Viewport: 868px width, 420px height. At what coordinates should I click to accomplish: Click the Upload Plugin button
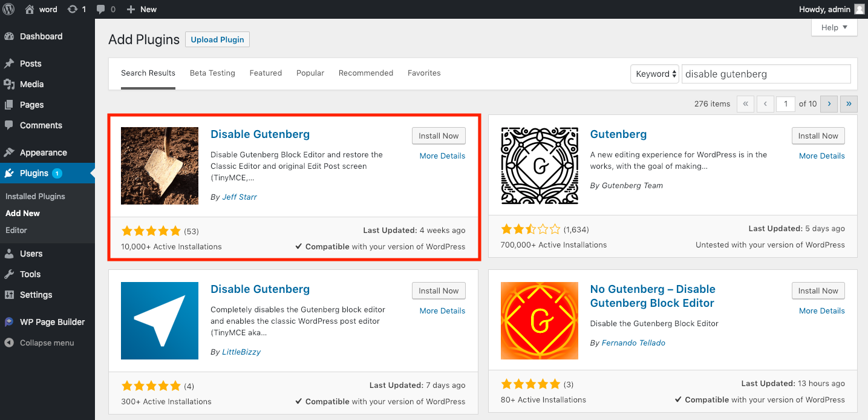click(x=217, y=39)
